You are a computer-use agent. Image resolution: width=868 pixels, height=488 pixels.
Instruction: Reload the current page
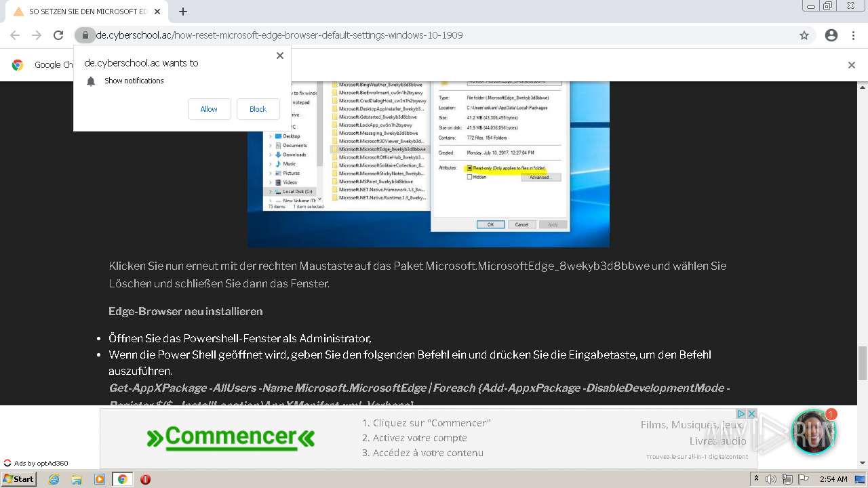58,35
